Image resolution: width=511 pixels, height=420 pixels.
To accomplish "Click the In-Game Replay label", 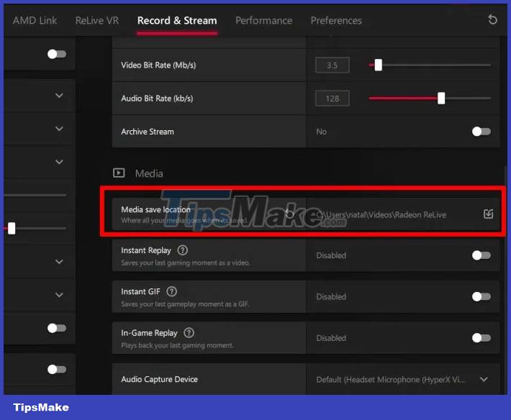I will (149, 333).
